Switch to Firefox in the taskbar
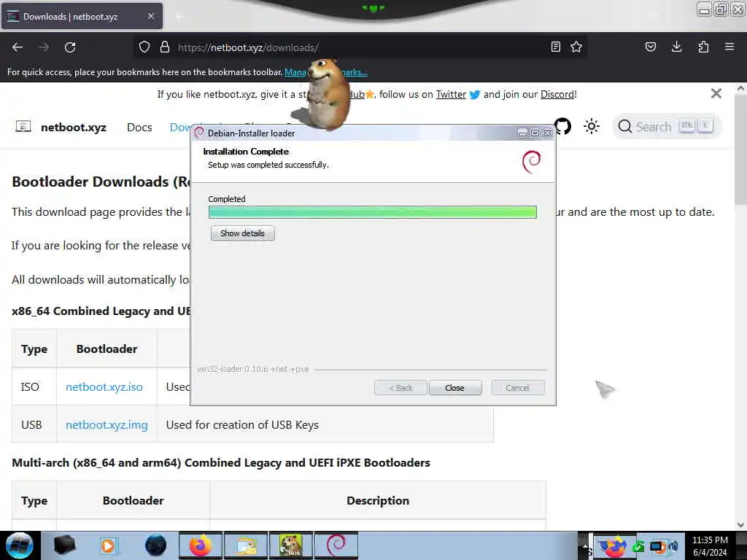Screen dimensions: 747x560 (201, 545)
